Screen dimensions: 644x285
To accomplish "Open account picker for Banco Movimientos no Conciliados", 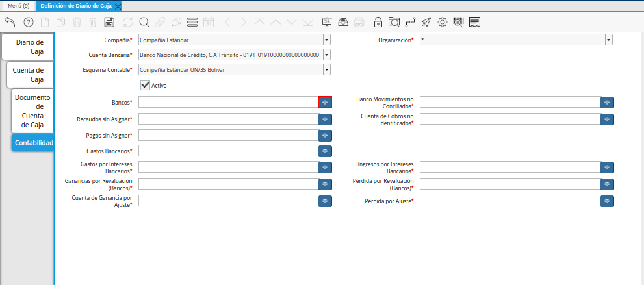I will [x=607, y=102].
